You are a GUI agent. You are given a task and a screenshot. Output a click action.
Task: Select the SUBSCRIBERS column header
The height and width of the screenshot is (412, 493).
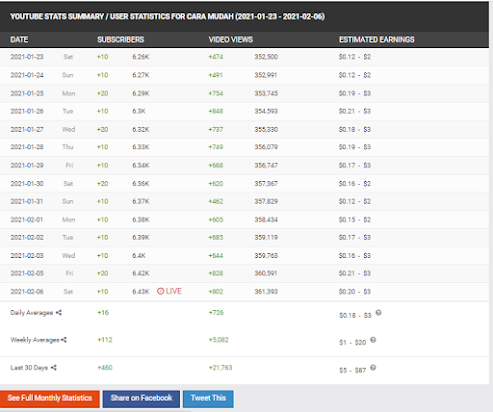121,39
